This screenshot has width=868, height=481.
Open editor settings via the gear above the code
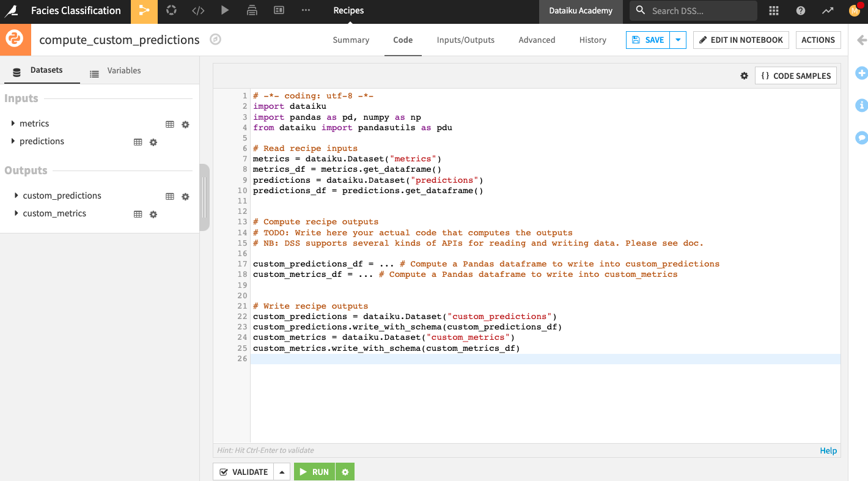[x=744, y=75]
